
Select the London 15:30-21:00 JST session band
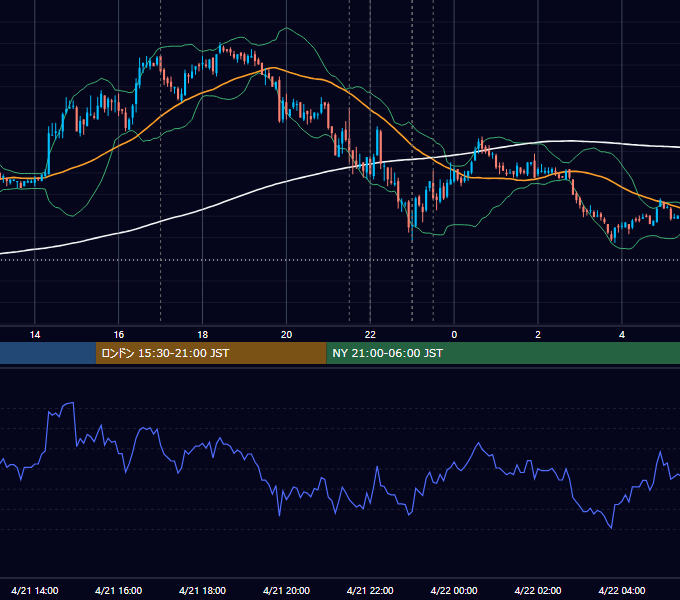(x=211, y=353)
